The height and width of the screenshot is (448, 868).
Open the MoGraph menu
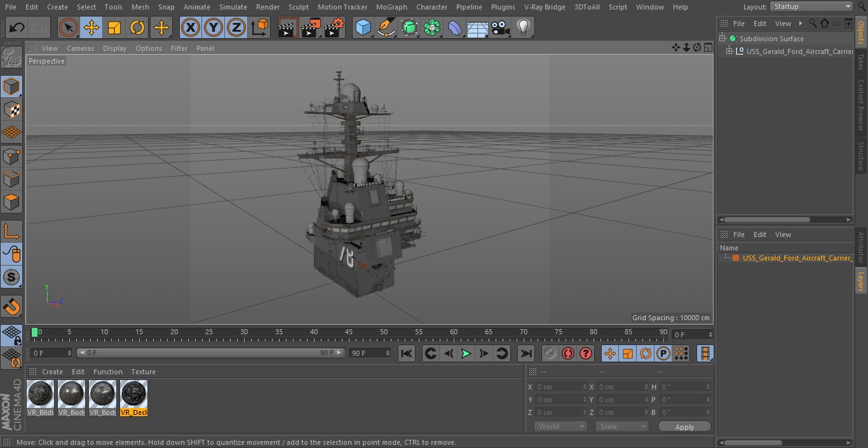tap(391, 7)
